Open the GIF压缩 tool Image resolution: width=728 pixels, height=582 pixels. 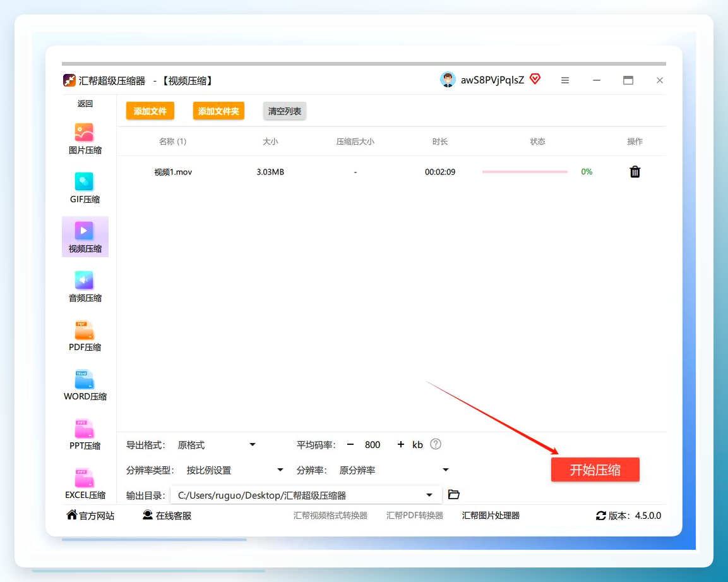pyautogui.click(x=85, y=188)
